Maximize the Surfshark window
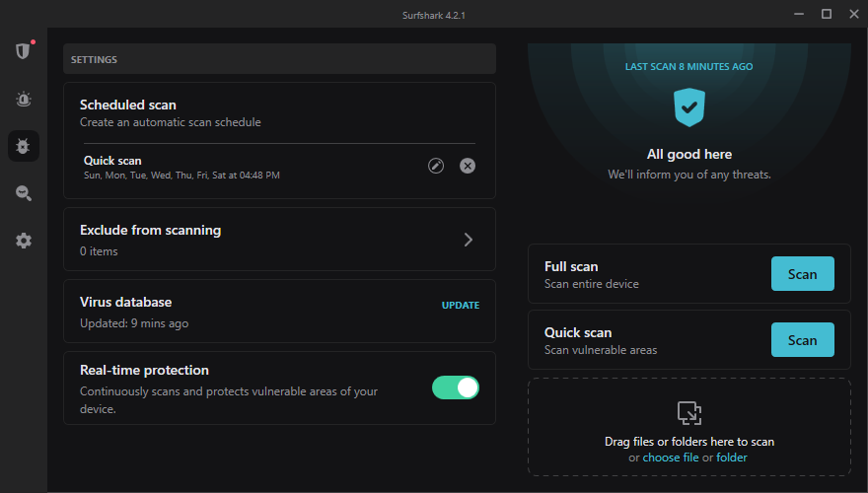Screen dimensions: 868x493 pyautogui.click(x=827, y=14)
